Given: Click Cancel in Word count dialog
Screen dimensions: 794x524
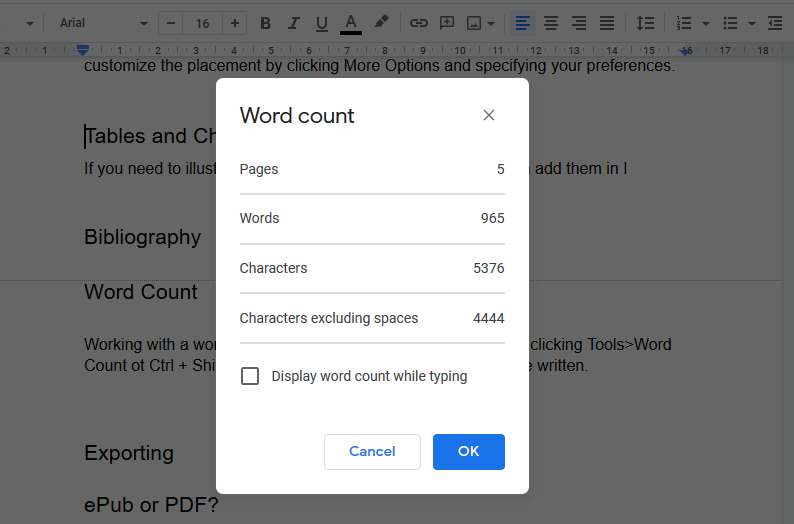Looking at the screenshot, I should click(x=372, y=452).
